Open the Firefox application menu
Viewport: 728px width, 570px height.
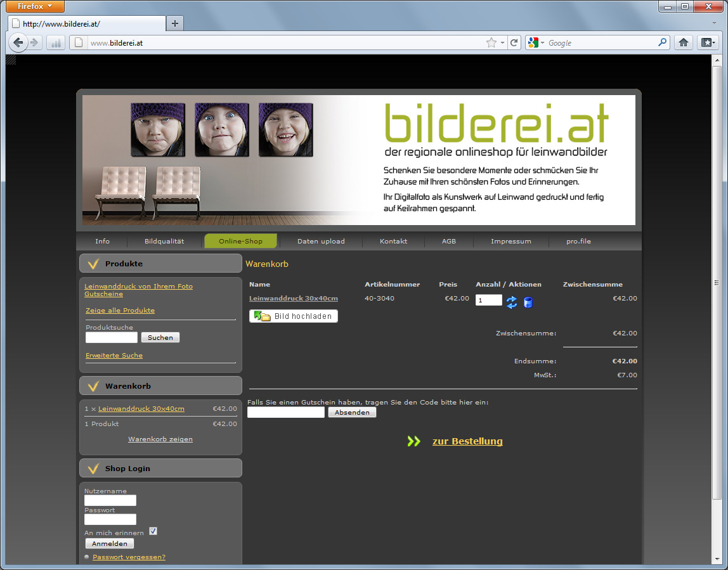tap(36, 6)
